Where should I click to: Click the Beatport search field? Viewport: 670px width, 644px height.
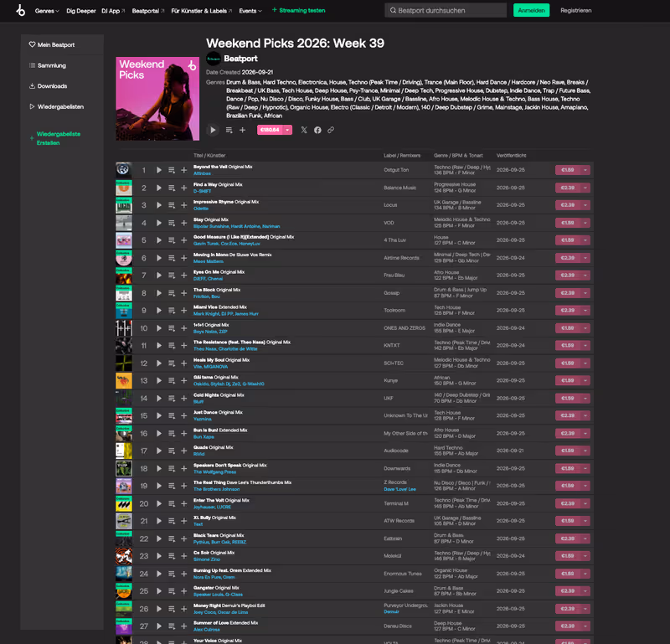click(446, 10)
